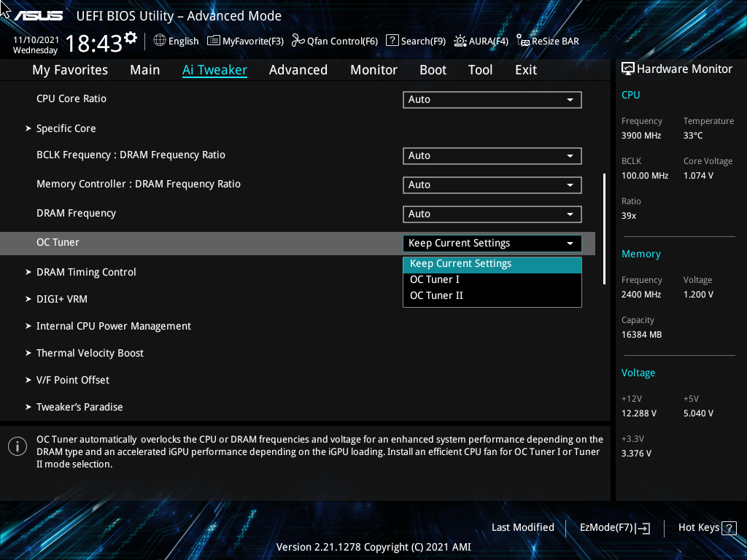
Task: Click the Memory 2400 MHz value
Action: point(640,295)
